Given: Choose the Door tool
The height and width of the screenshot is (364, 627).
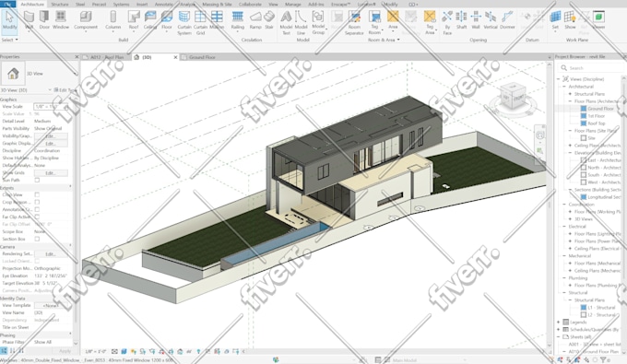Looking at the screenshot, I should coord(44,20).
